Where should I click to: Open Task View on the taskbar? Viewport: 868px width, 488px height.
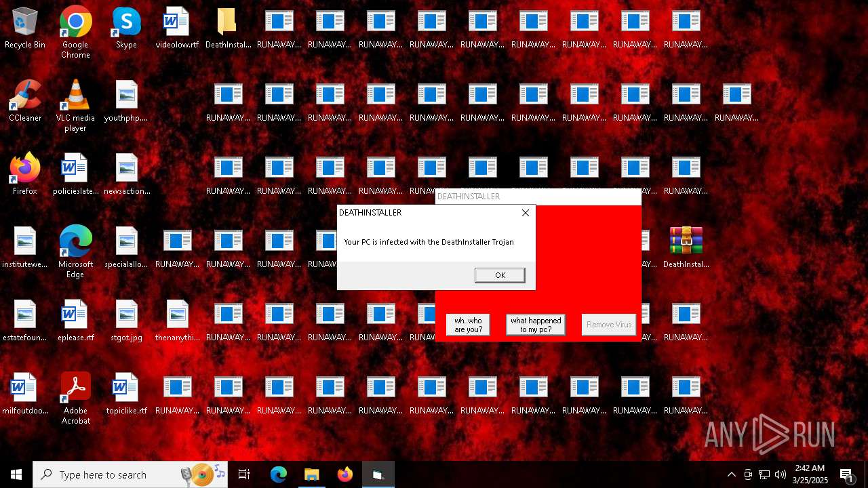(244, 474)
